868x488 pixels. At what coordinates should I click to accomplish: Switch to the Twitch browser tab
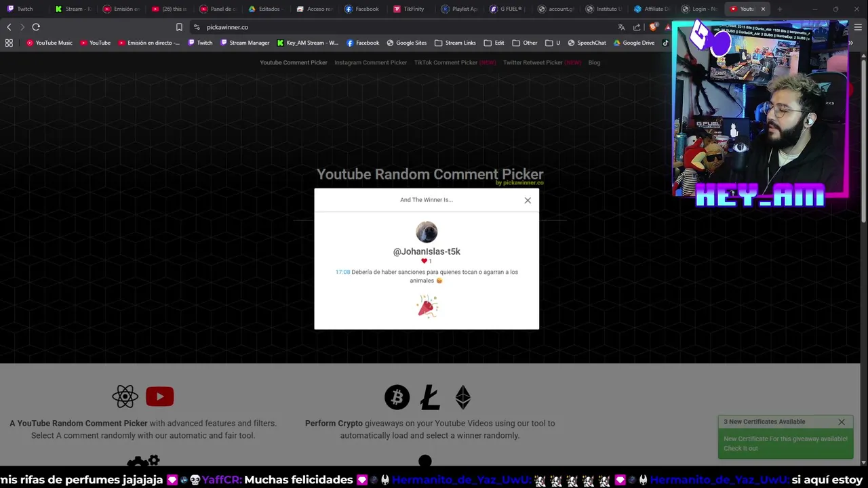pos(24,9)
